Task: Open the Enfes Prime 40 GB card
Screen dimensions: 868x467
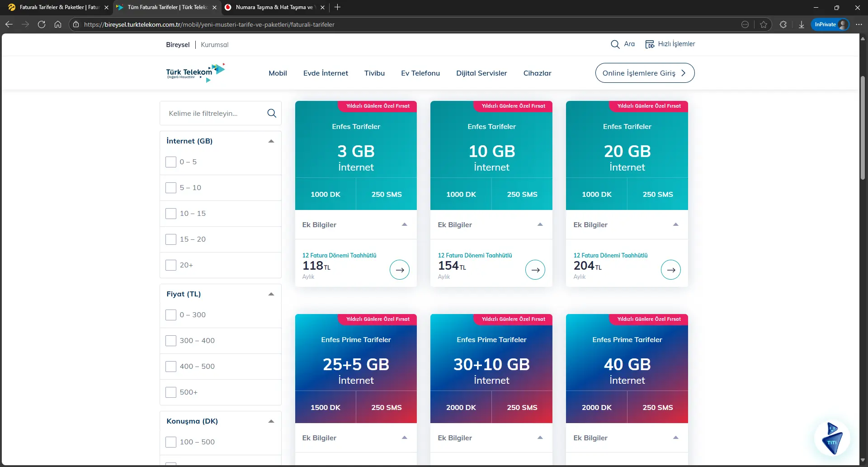Action: pos(627,368)
